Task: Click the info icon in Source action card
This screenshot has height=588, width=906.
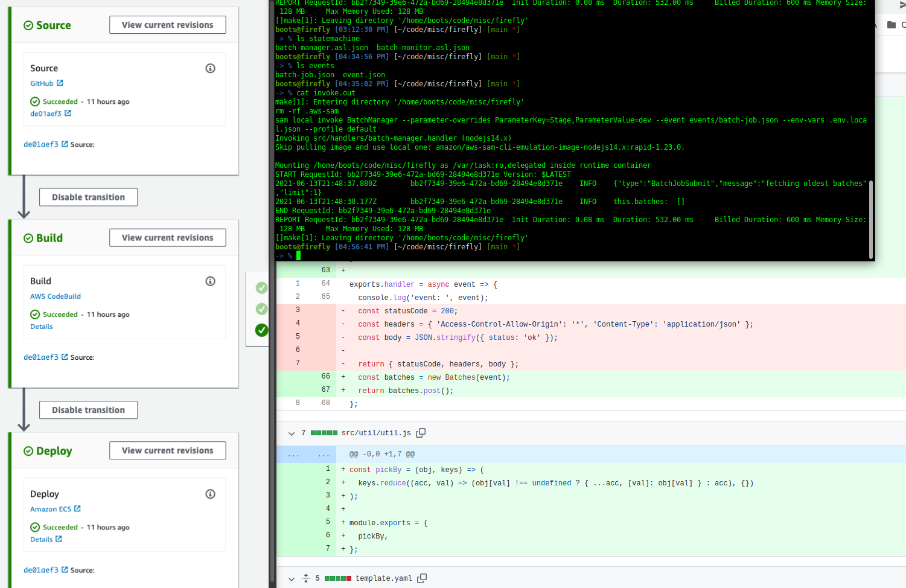Action: click(210, 68)
